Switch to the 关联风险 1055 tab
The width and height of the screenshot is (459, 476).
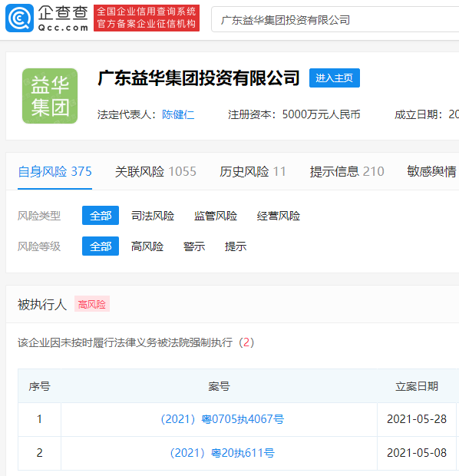pos(156,172)
